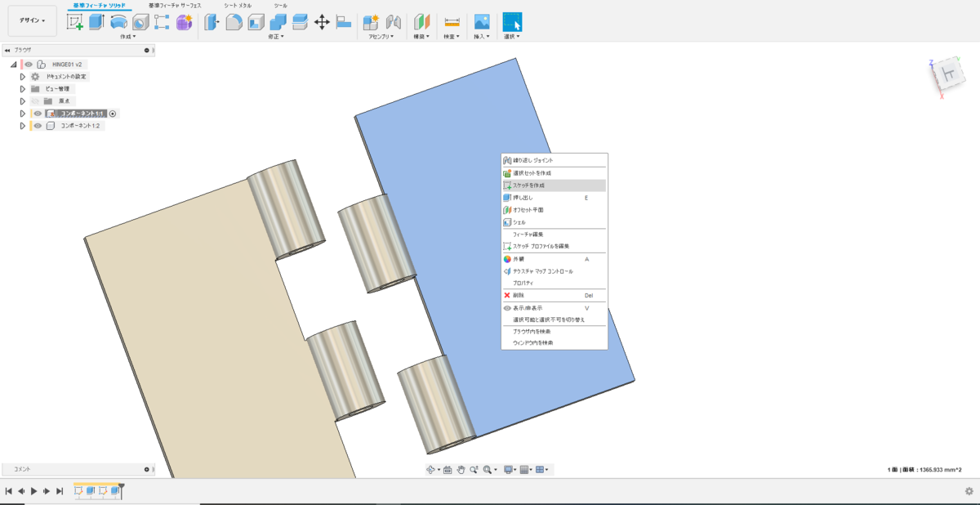This screenshot has height=505, width=980.
Task: Open the Display Settings monitor icon
Action: tap(508, 470)
